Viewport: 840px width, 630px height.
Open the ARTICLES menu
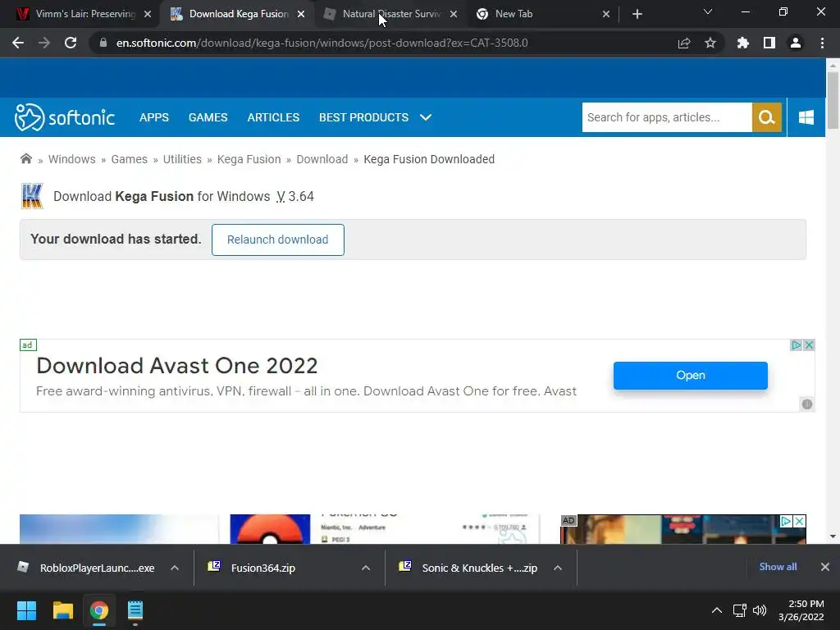point(273,117)
